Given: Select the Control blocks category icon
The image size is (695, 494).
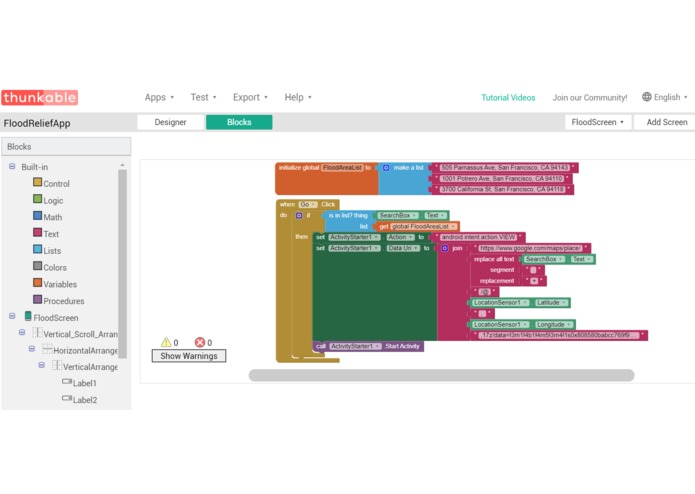Looking at the screenshot, I should click(38, 182).
